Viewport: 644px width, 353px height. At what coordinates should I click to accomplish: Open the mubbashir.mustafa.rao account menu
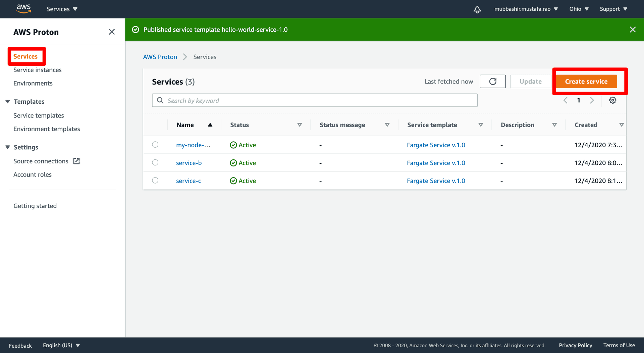click(x=526, y=9)
